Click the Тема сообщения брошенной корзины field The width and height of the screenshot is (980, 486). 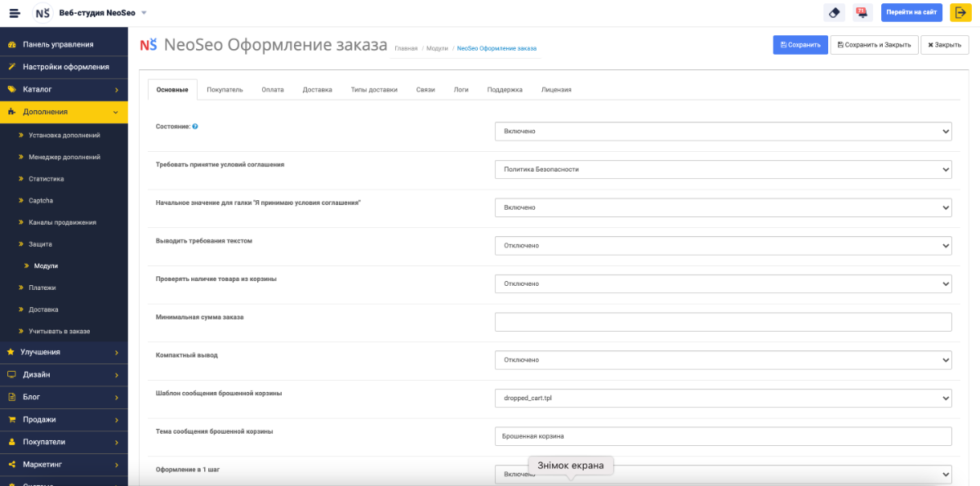[x=723, y=436]
